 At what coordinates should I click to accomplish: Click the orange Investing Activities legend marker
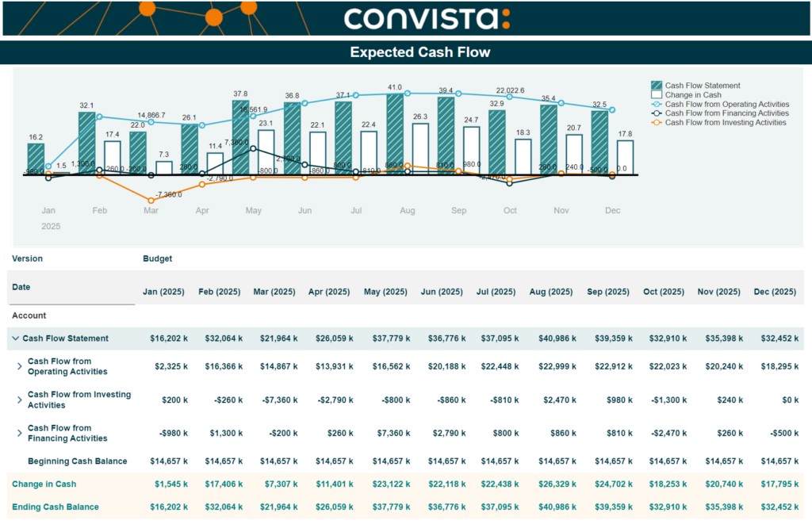coord(656,123)
